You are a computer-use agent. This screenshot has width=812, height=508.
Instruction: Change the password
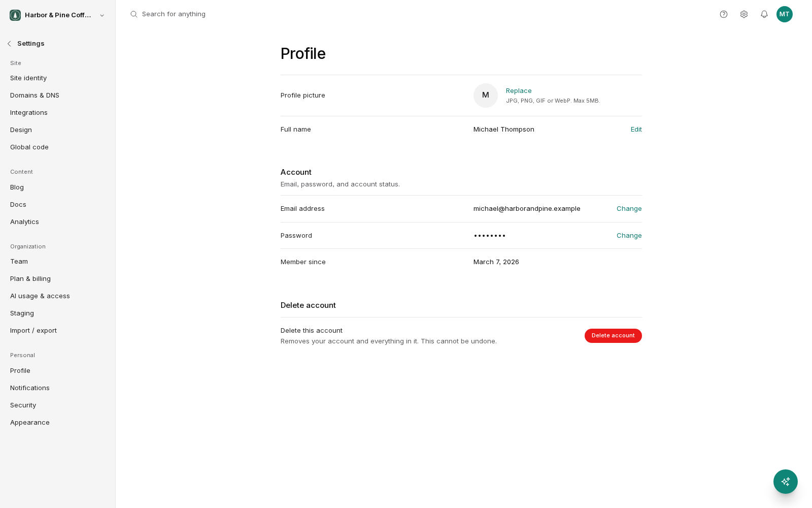pos(629,236)
